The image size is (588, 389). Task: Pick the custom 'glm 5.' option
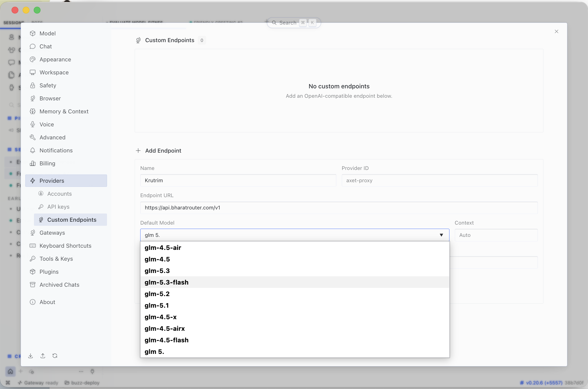point(295,351)
